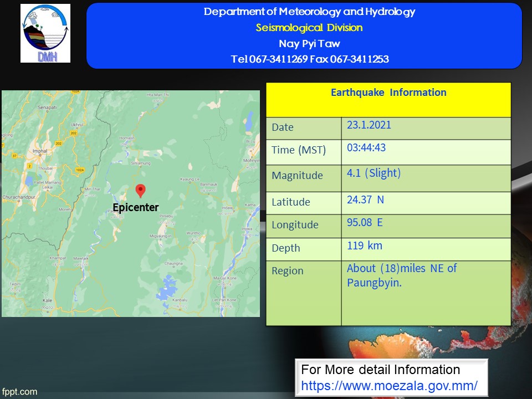Click 'Thoubal' on the map
This screenshot has width=532, height=399.
pos(45,168)
